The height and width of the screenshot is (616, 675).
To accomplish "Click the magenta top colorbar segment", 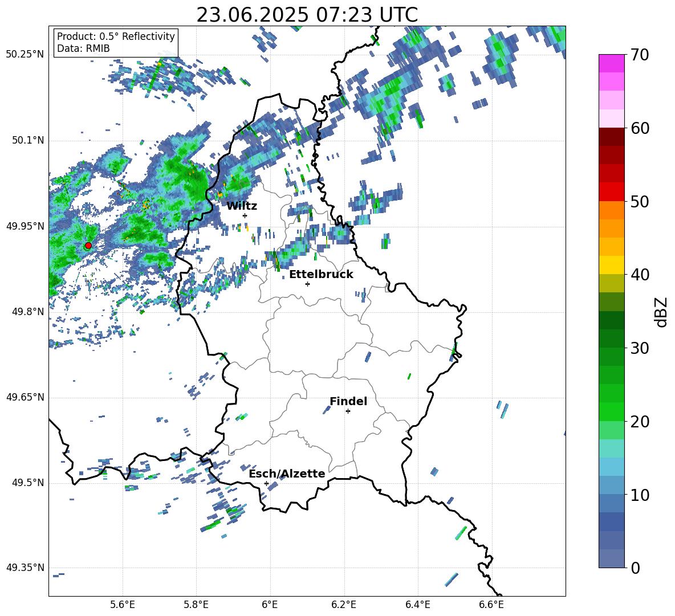I will tap(611, 63).
